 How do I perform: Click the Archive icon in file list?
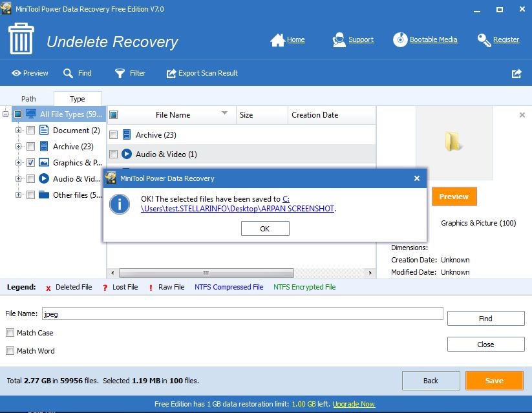point(127,134)
